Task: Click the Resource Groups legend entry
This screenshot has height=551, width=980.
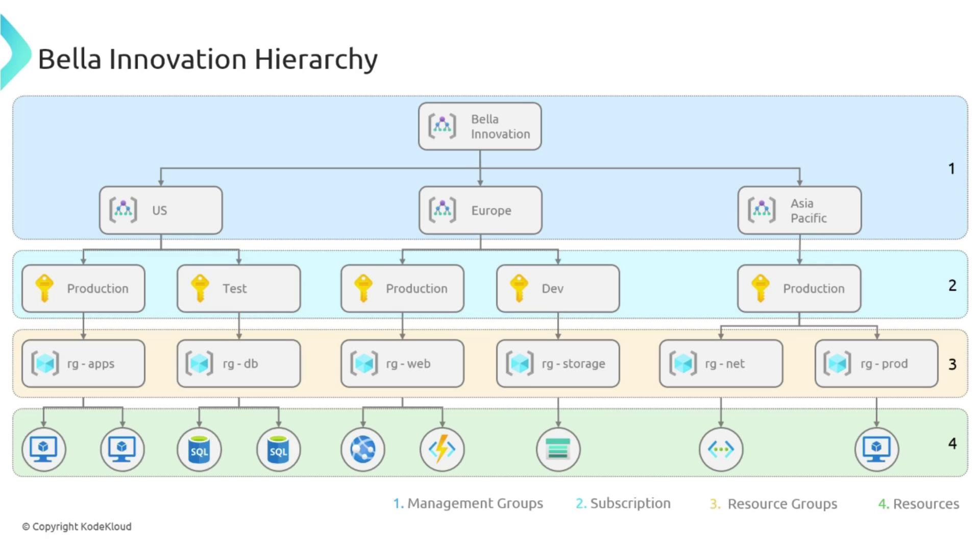Action: click(x=774, y=504)
